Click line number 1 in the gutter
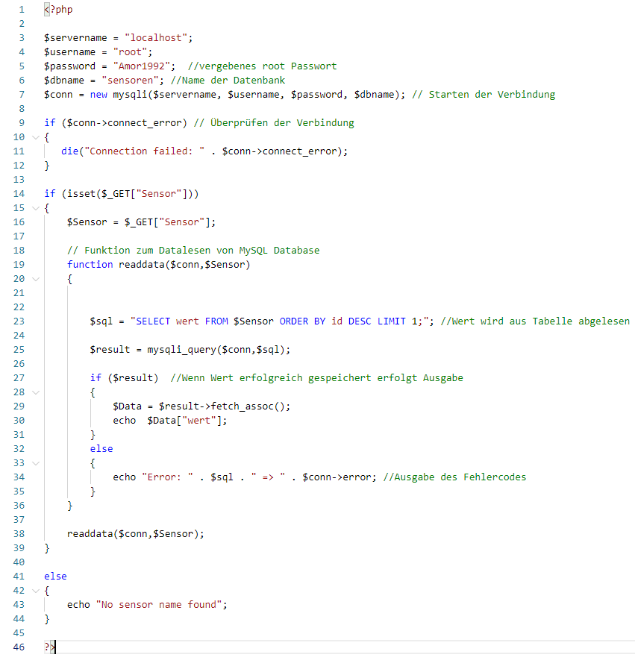This screenshot has width=635, height=672. coord(22,10)
